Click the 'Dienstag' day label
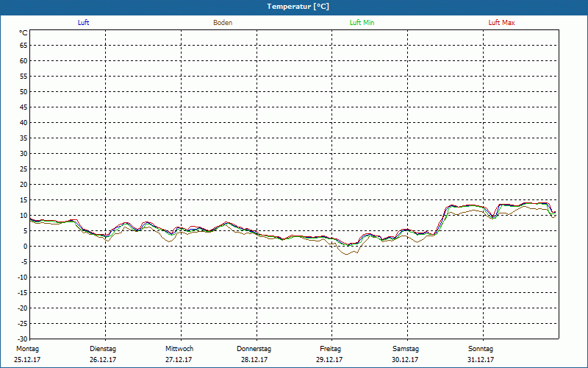Viewport: 588px width, 368px height. click(x=103, y=349)
